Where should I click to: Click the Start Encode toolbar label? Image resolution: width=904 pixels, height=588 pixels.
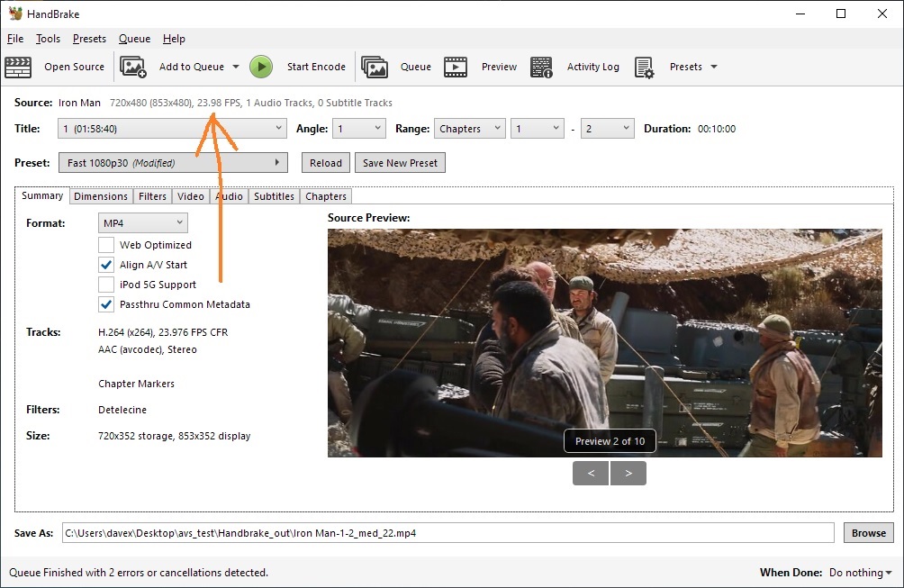tap(317, 67)
